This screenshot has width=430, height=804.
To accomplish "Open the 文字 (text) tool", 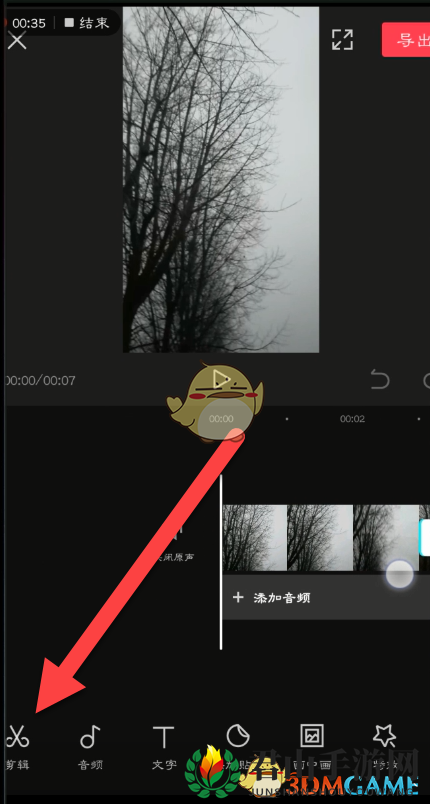I will [164, 746].
